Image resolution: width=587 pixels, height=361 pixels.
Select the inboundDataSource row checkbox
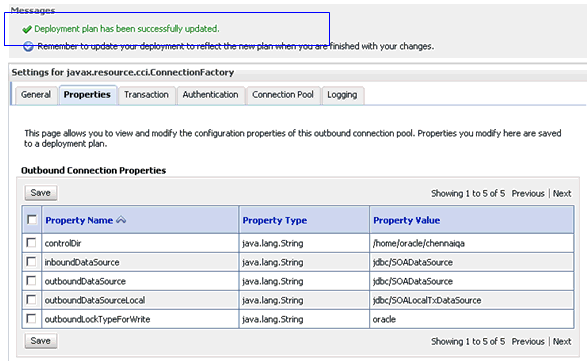(x=31, y=261)
